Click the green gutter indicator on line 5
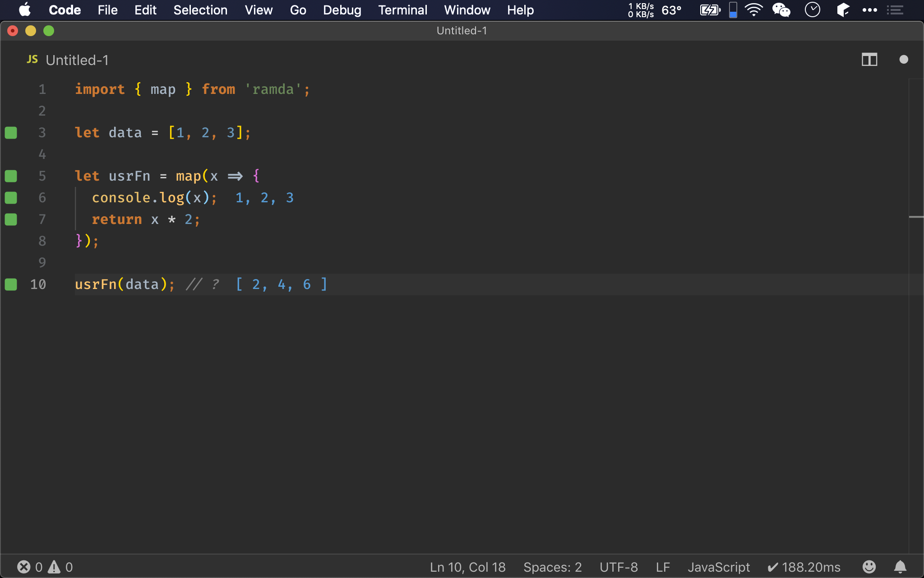924x578 pixels. [11, 176]
